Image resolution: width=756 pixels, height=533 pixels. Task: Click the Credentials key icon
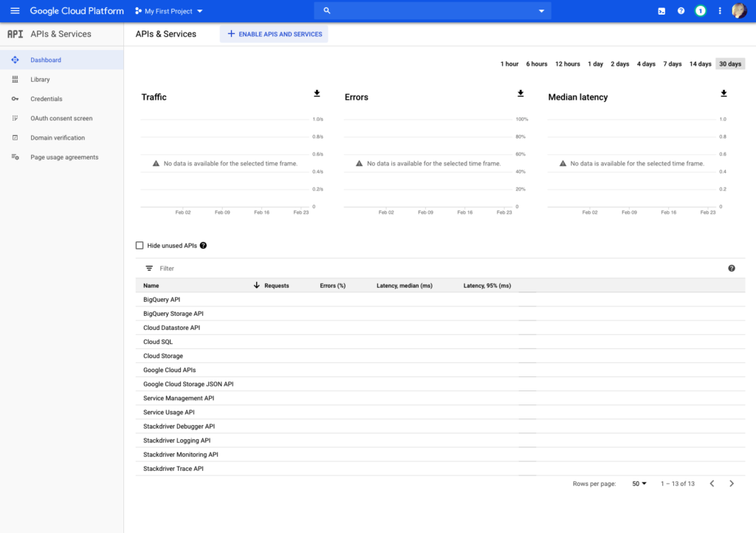[15, 99]
